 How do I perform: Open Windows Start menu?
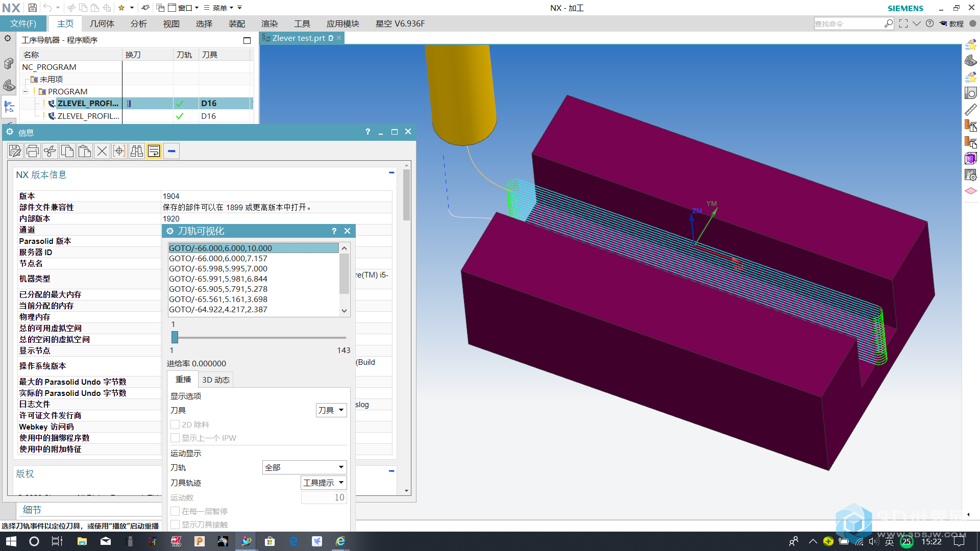click(11, 541)
